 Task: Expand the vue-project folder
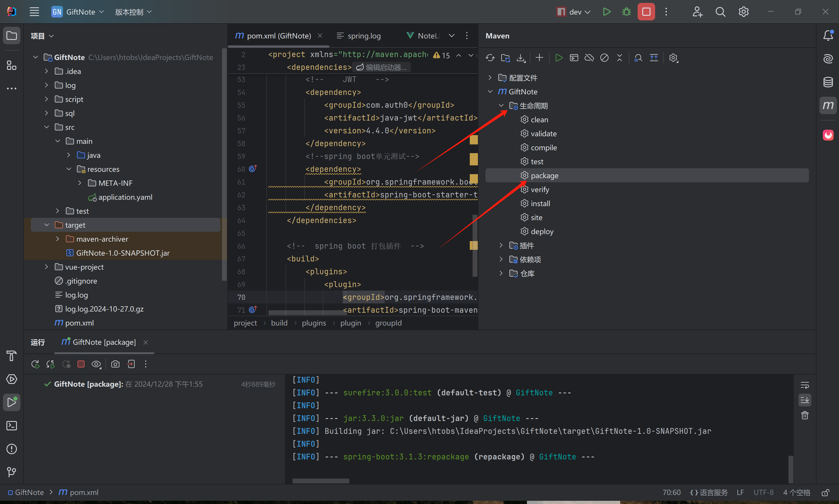point(47,267)
